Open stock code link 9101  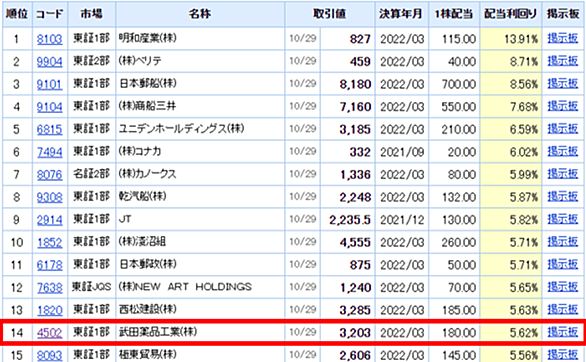[50, 84]
